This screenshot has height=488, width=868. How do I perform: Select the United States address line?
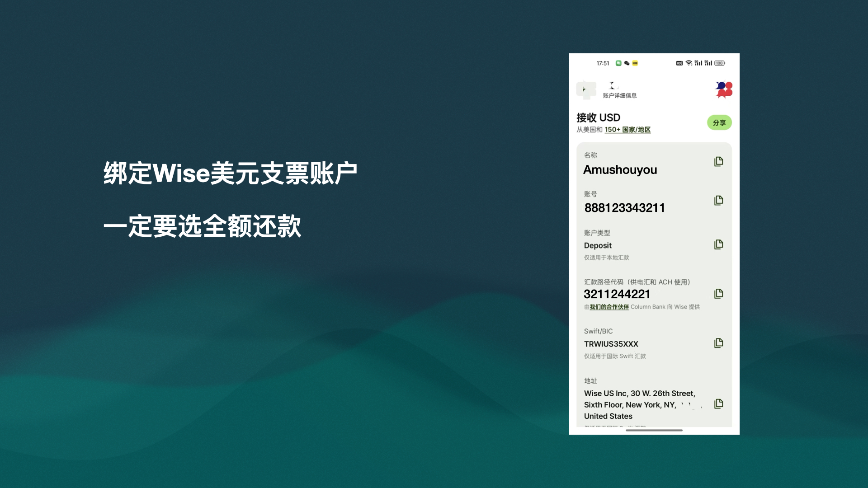pos(608,416)
